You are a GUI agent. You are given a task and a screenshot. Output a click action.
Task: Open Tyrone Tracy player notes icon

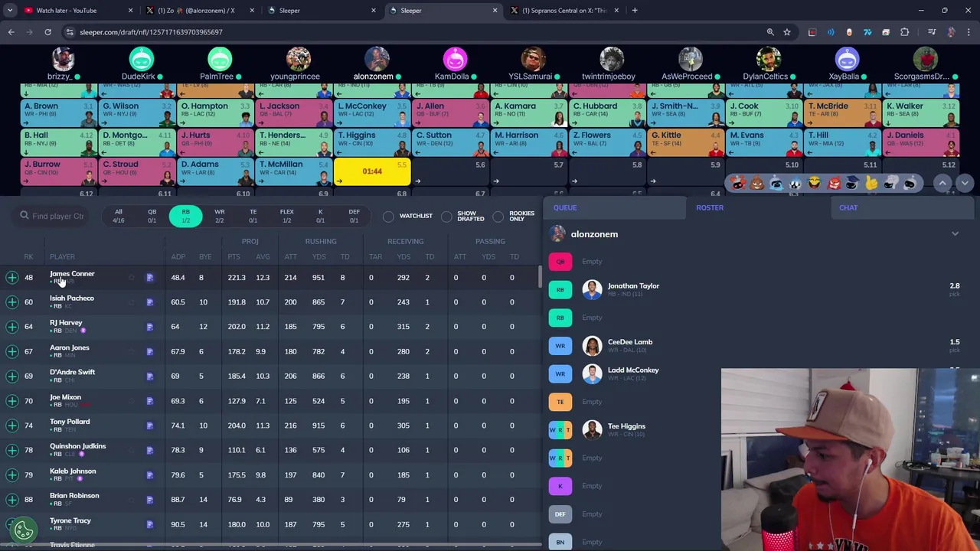(x=150, y=524)
